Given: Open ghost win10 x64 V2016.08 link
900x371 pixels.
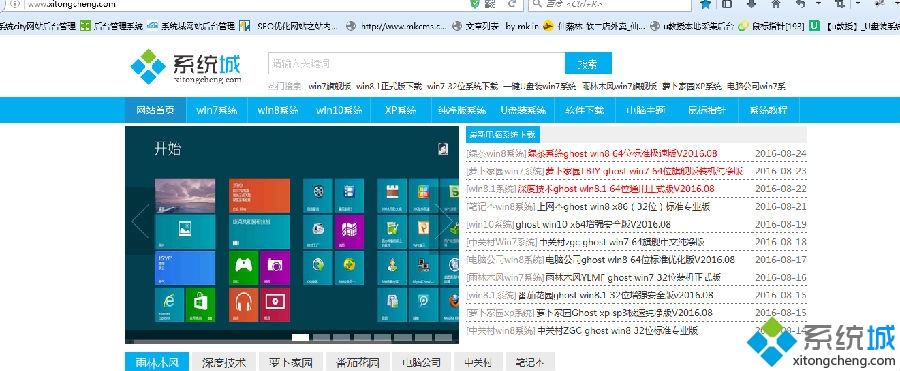Looking at the screenshot, I should (x=592, y=224).
